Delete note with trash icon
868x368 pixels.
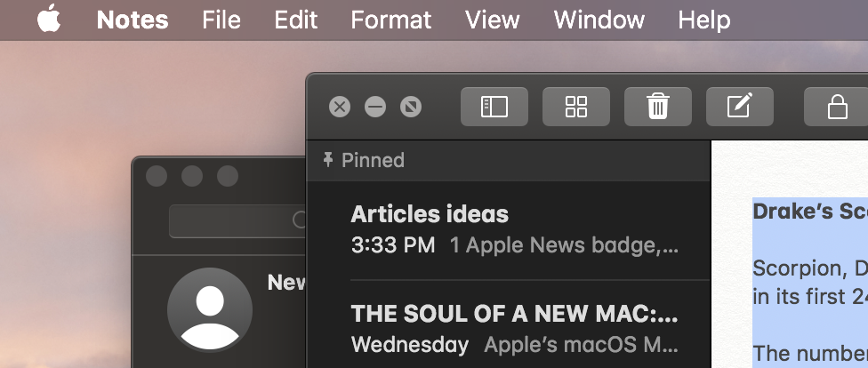point(658,108)
